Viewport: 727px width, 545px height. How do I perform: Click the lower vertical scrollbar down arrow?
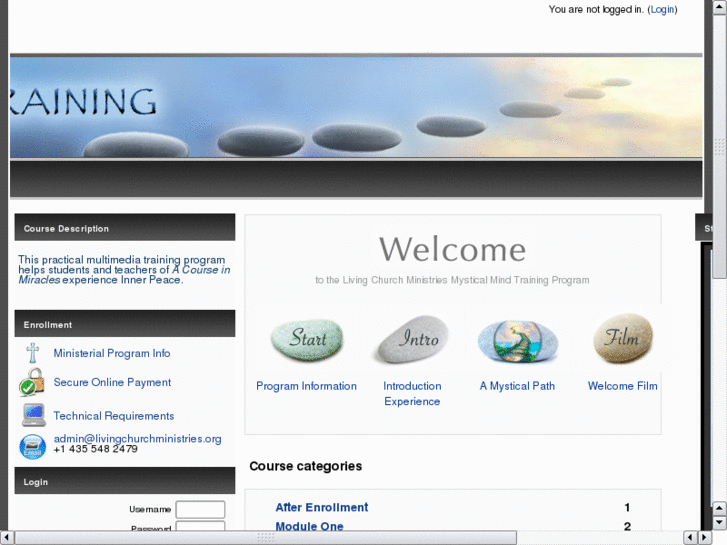(719, 523)
